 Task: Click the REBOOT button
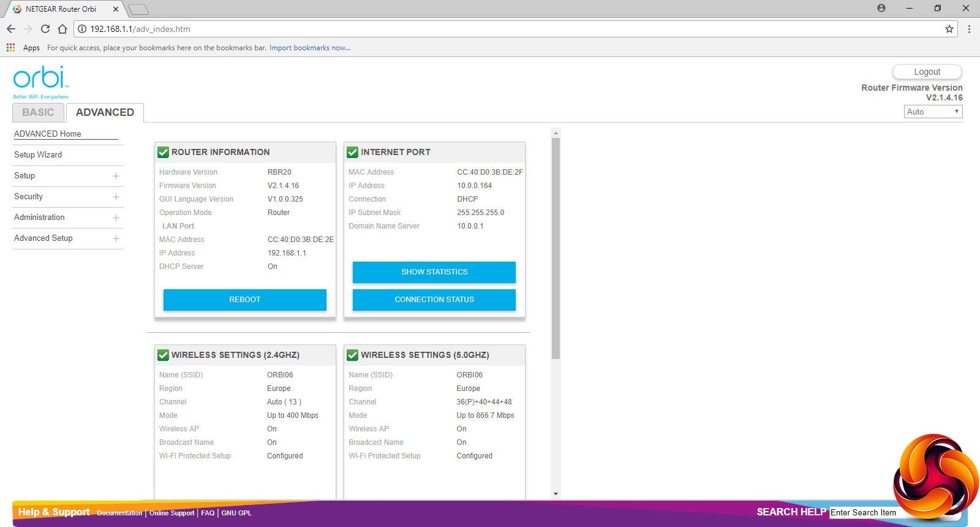click(245, 300)
